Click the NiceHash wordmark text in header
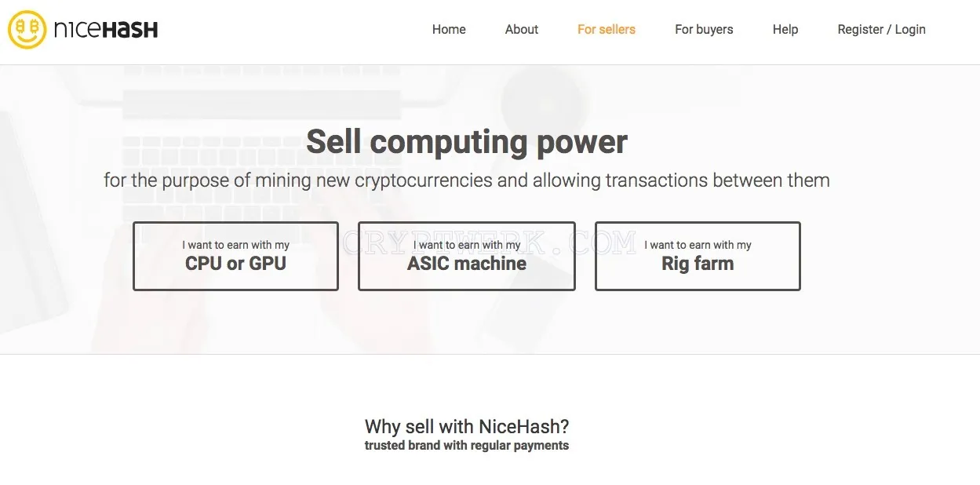This screenshot has height=485, width=980. (x=106, y=30)
